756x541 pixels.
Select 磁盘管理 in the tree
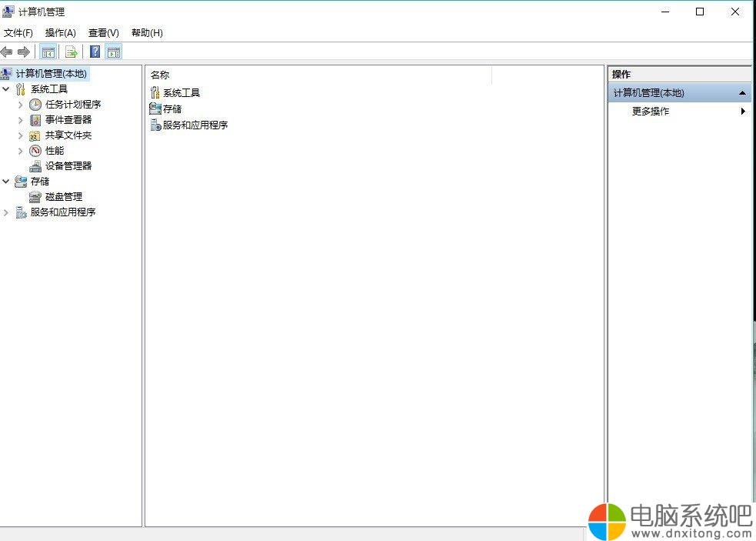[x=64, y=197]
